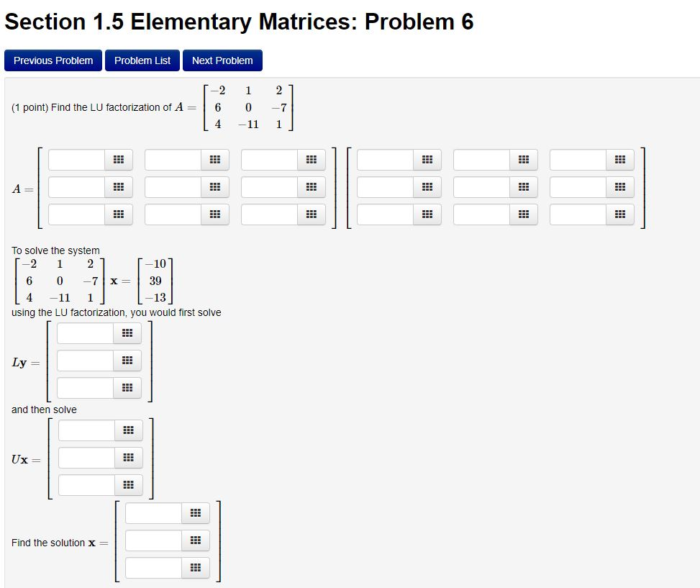Open equation editor for L matrix bottom-right entry
Image resolution: width=700 pixels, height=588 pixels.
(312, 214)
